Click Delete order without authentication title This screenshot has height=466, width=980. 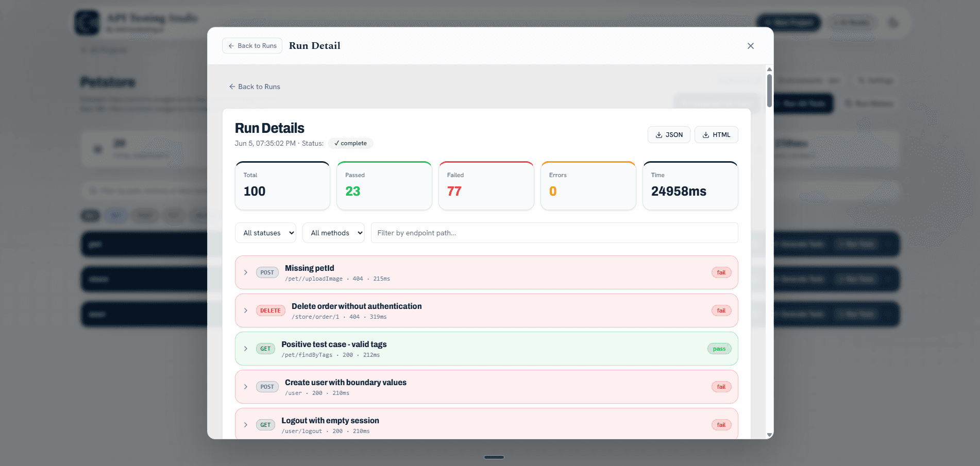tap(357, 306)
